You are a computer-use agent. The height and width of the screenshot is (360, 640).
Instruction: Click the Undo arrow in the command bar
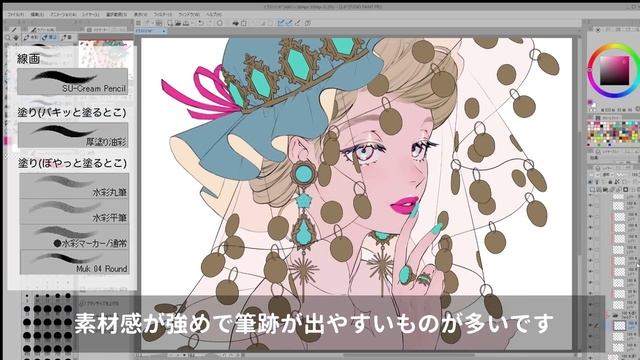click(x=201, y=23)
